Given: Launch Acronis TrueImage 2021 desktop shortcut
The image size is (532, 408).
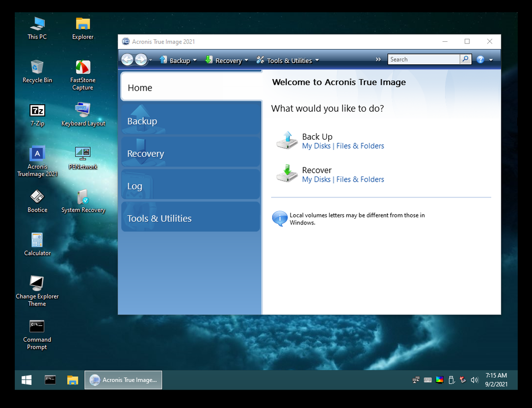Looking at the screenshot, I should click(37, 162).
